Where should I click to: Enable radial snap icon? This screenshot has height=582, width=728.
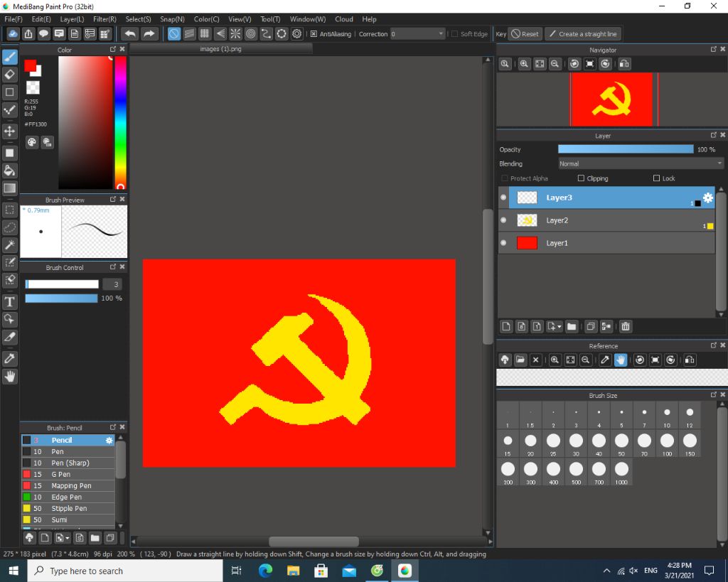click(235, 34)
